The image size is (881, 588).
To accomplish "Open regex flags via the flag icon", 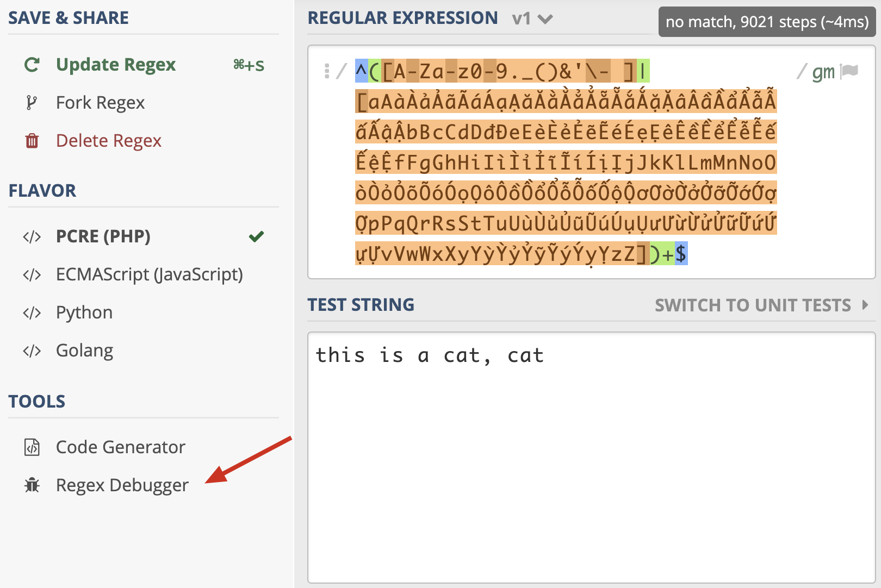I will tap(849, 71).
